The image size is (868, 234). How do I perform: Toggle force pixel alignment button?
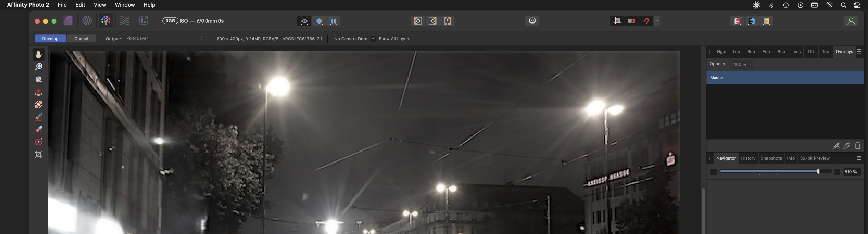click(x=632, y=21)
